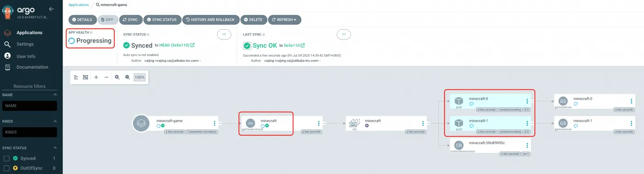This screenshot has width=644, height=174.
Task: Open User Info in the sidebar
Action: point(26,56)
